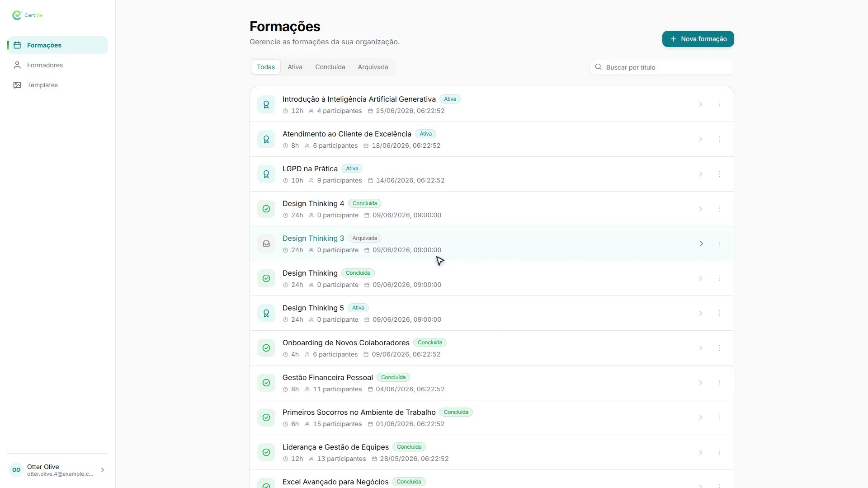Image resolution: width=868 pixels, height=488 pixels.
Task: Open Design Thinking 3 with its chevron arrow
Action: [701, 244]
